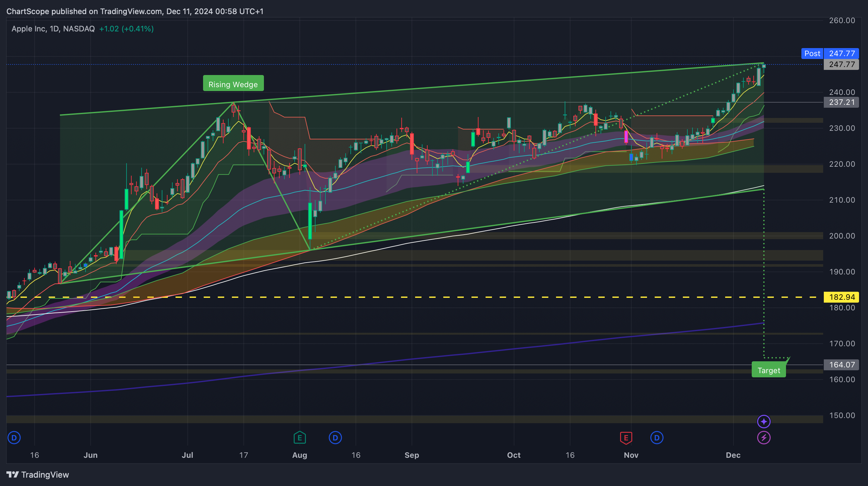Click the August earnings E marker
Viewport: 868px width, 486px height.
tap(299, 438)
